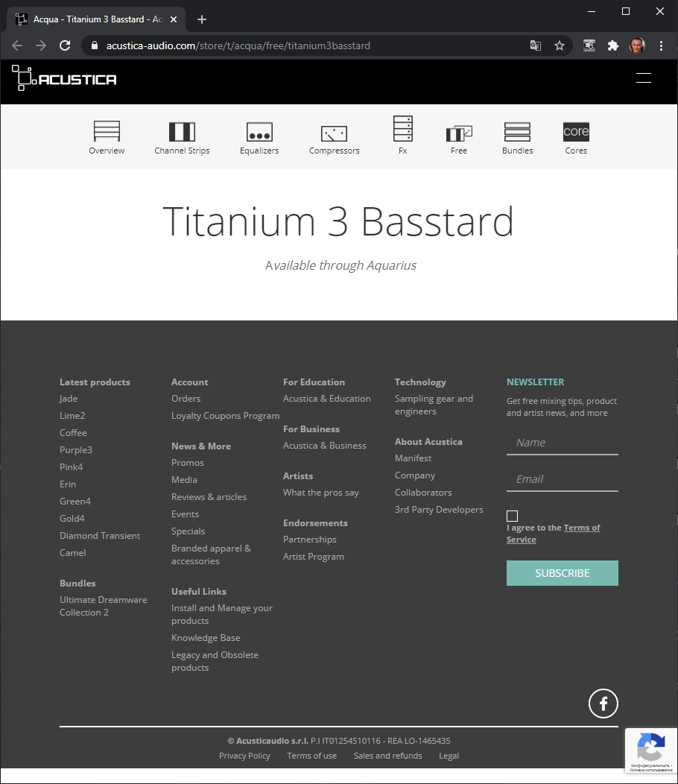678x784 pixels.
Task: Select the Acqua - Titanium 3 Basstard tab
Action: coord(96,19)
